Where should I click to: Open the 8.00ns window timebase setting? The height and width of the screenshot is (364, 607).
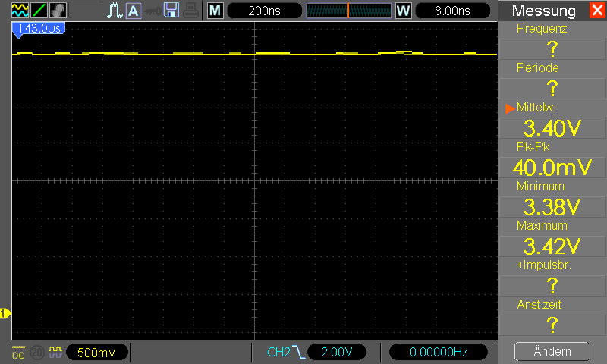click(453, 11)
